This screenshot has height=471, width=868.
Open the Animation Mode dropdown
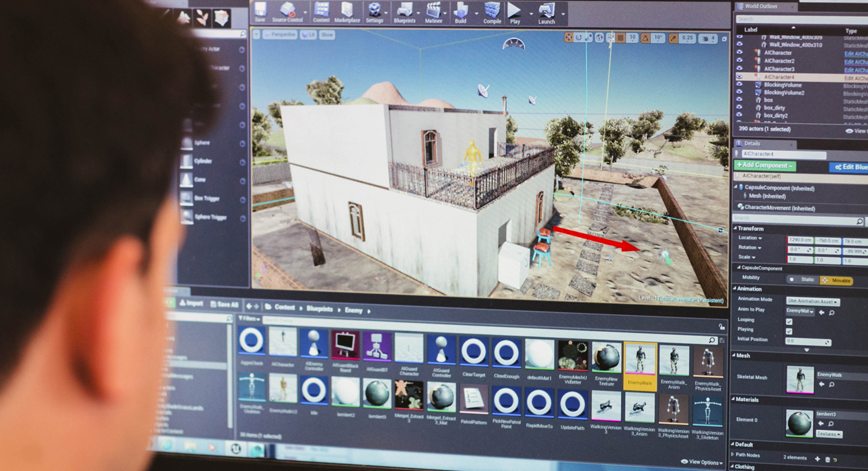point(813,301)
